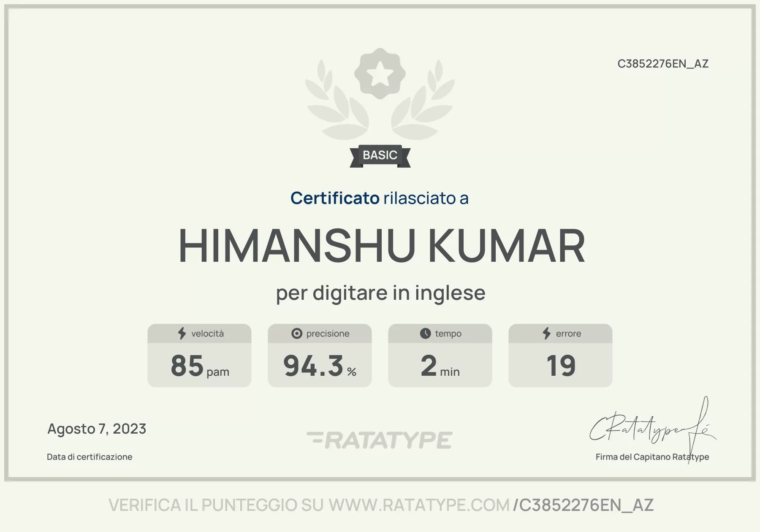Click the accuracy value 94.3 %
This screenshot has height=532, width=760.
[x=320, y=366]
